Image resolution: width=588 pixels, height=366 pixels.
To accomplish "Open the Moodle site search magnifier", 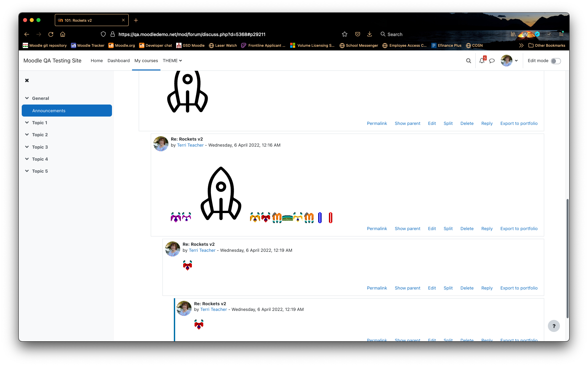I will tap(468, 61).
